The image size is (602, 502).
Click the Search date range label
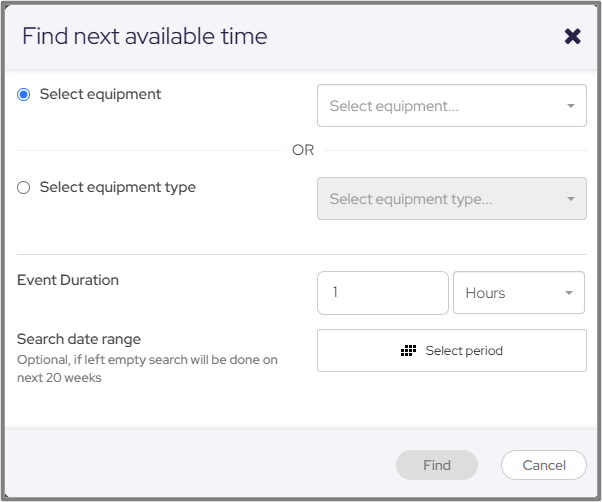click(x=79, y=339)
